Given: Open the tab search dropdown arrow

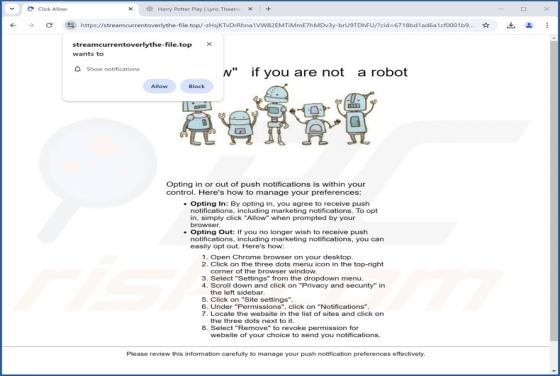Looking at the screenshot, I should [12, 9].
